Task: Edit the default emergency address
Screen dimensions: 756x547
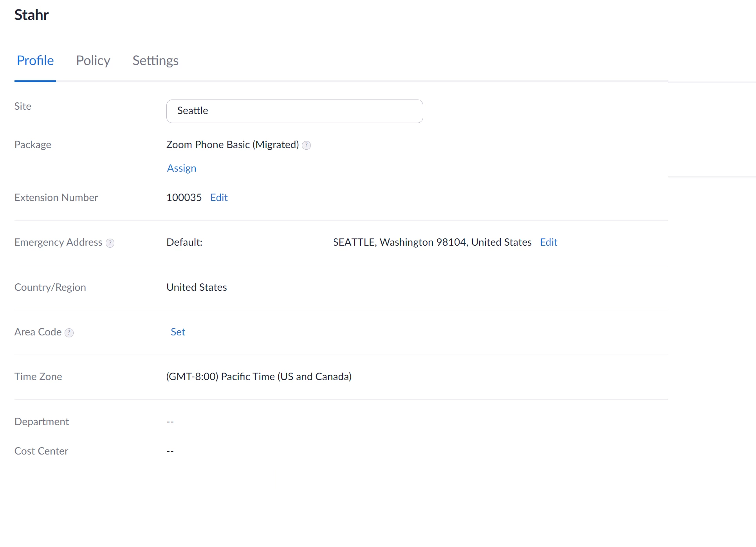Action: click(x=549, y=242)
